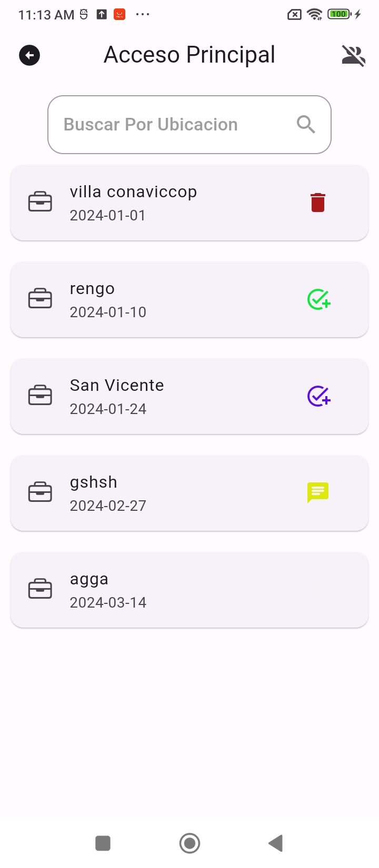Open the yellow comment icon on gshsh
Viewport: 379px width, 868px height.
tap(318, 492)
